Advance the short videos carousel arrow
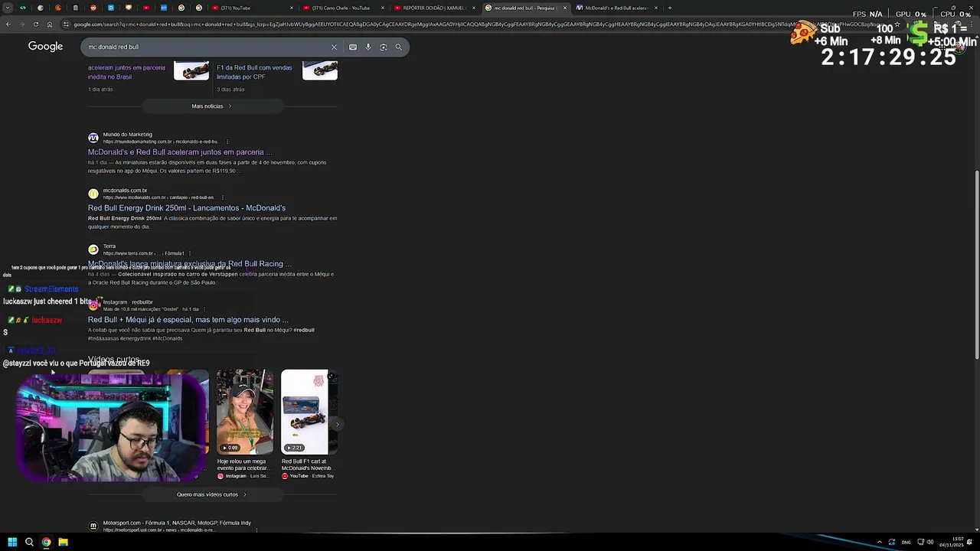The width and height of the screenshot is (980, 551). point(337,425)
